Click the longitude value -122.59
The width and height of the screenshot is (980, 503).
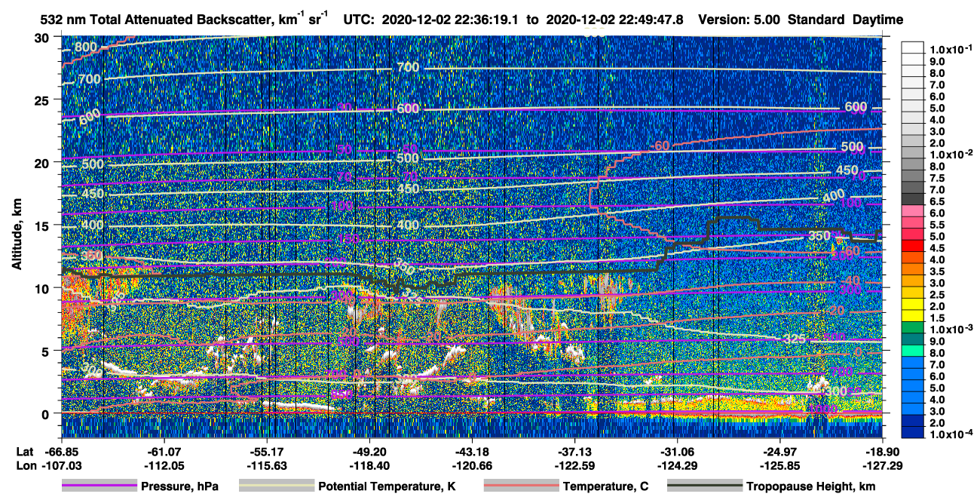575,465
